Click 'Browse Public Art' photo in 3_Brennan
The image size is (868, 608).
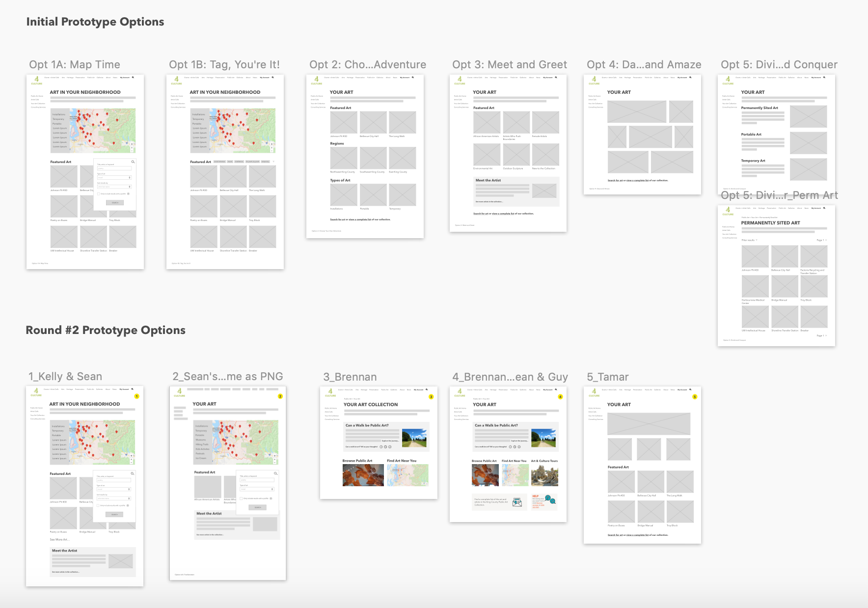pyautogui.click(x=363, y=475)
